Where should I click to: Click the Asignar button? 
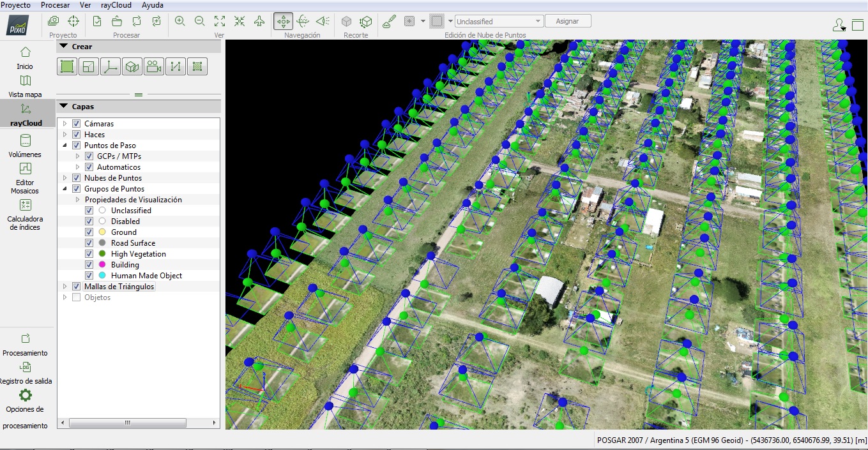[567, 21]
